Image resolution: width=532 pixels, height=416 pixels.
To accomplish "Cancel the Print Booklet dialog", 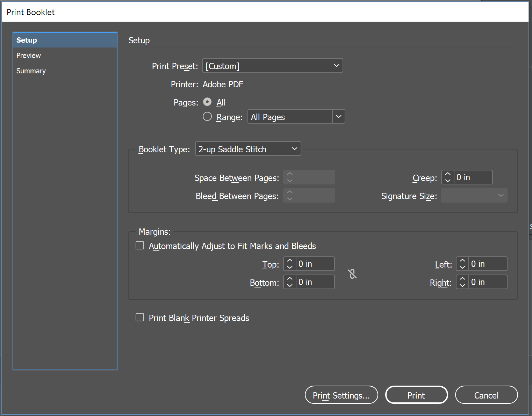I will 486,395.
